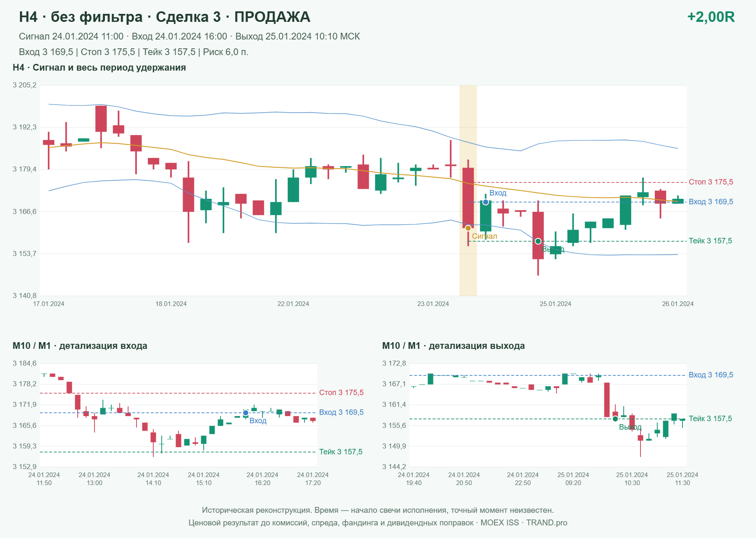
Task: Click the 26.01.2024 date on H4 axis
Action: (x=678, y=304)
